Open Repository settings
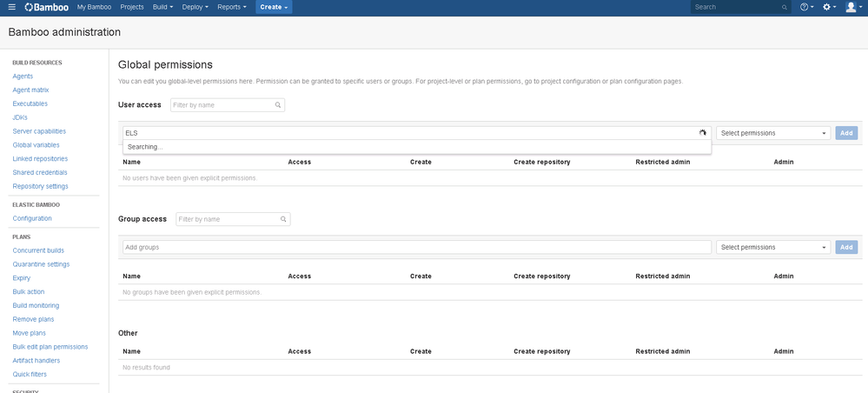 (41, 186)
